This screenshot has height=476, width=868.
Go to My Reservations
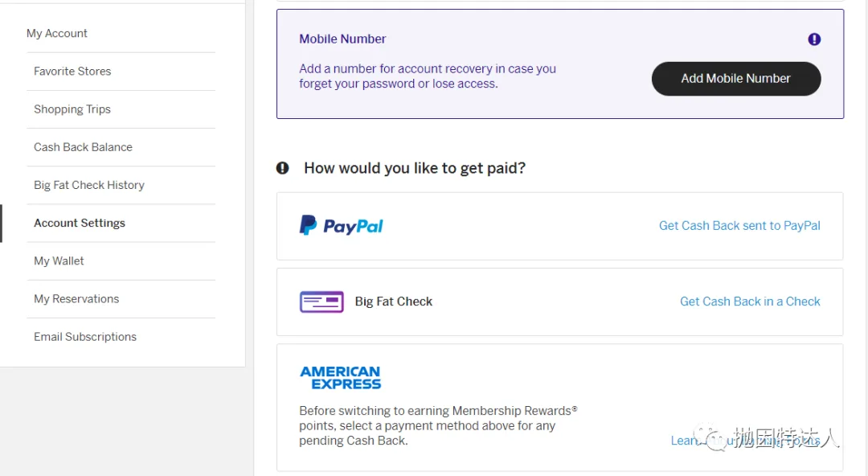coord(76,298)
